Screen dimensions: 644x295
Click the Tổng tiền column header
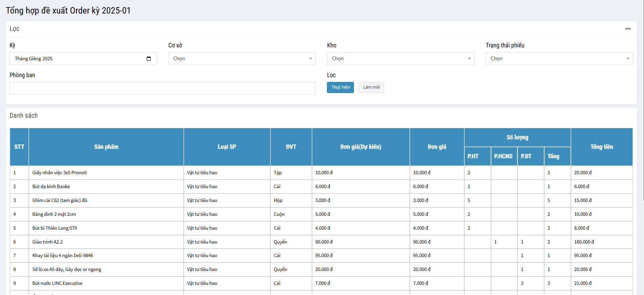(x=601, y=147)
